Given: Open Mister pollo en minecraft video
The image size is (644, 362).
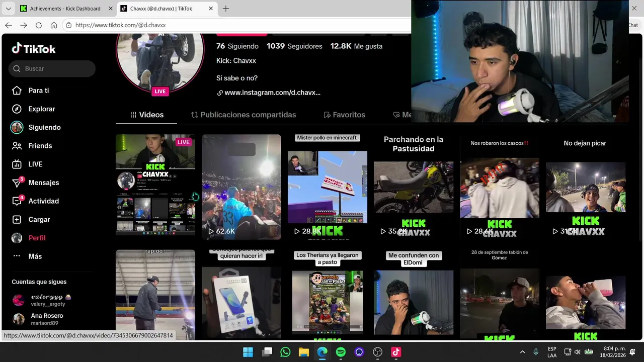Looking at the screenshot, I should coord(328,187).
